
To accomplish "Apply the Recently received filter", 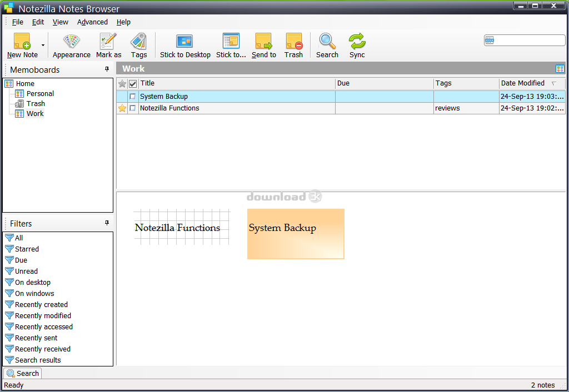I will (42, 349).
